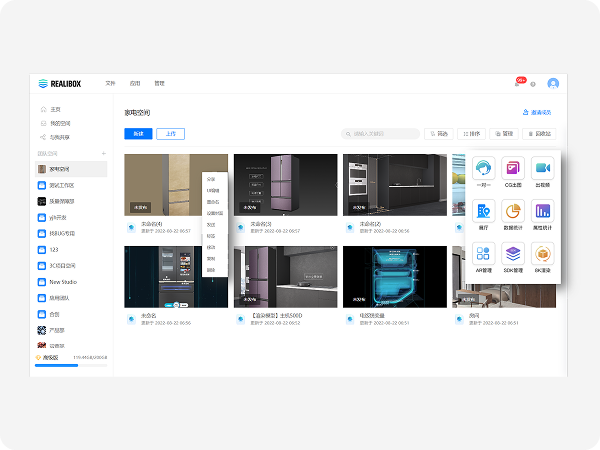Open the 筛选 filter dropdown
This screenshot has height=450, width=600.
(x=439, y=133)
